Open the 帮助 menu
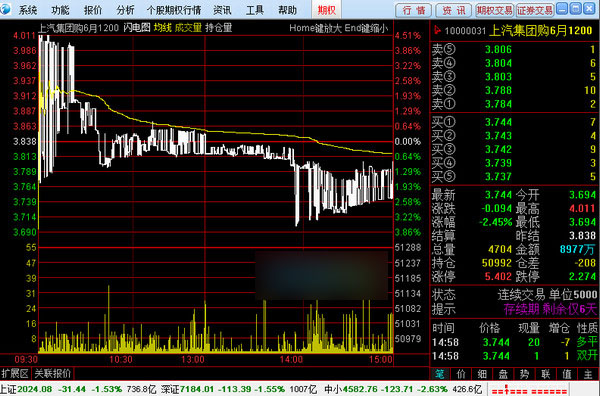The width and height of the screenshot is (600, 396). (287, 10)
